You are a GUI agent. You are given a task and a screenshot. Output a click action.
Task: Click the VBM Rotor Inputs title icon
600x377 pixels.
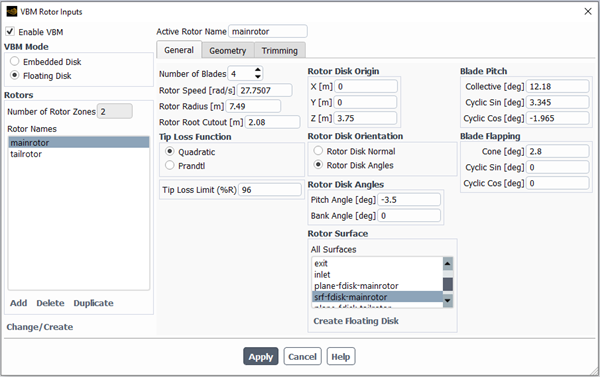(x=11, y=11)
